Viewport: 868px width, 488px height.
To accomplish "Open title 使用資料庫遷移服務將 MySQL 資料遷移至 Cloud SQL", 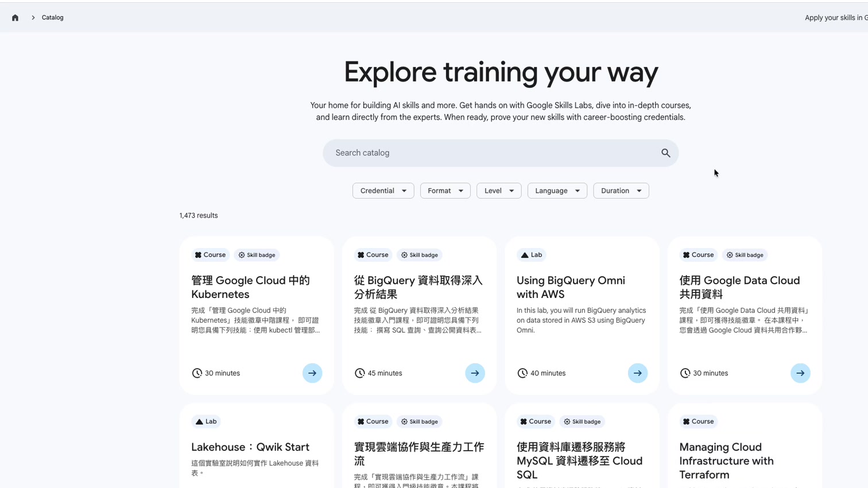I will pyautogui.click(x=580, y=461).
